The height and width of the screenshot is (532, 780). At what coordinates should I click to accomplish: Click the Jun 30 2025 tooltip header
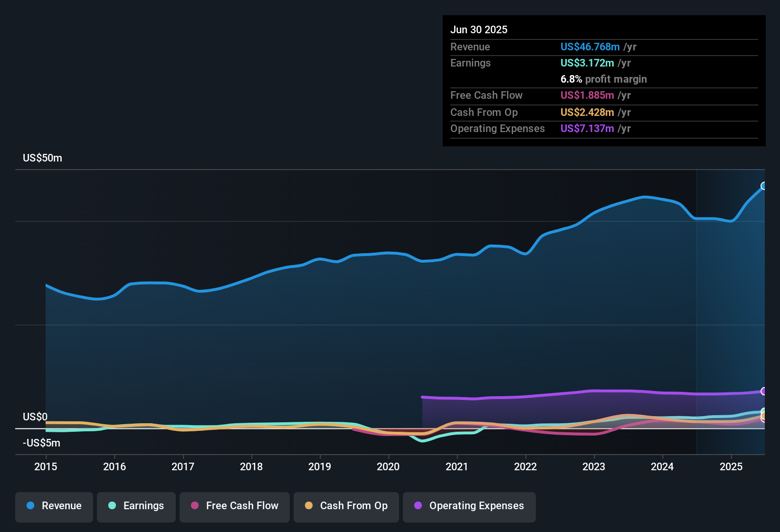479,29
